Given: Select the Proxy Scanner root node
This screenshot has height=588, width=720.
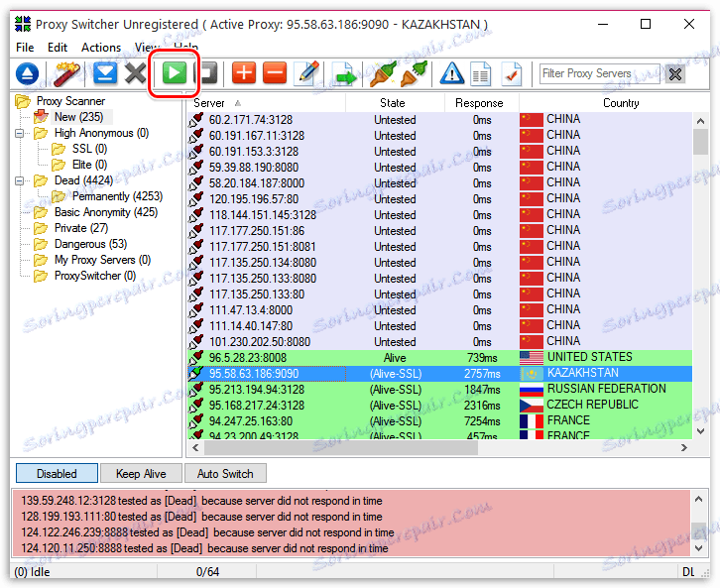Looking at the screenshot, I should (x=70, y=101).
